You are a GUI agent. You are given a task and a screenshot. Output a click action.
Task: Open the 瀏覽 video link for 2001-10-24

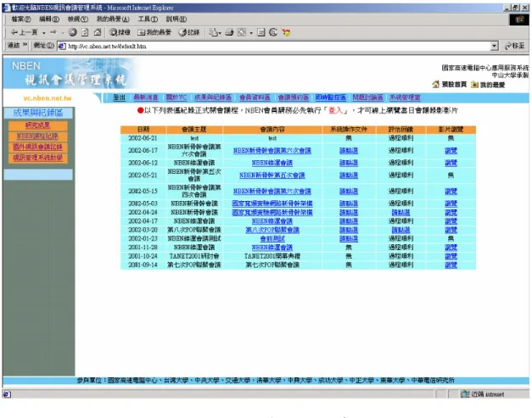(x=451, y=256)
